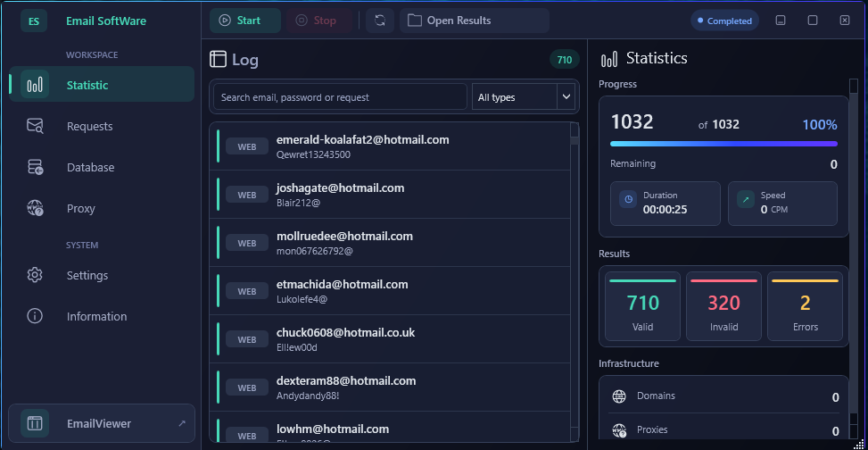This screenshot has width=868, height=450.
Task: Click the Duration 00:00:25 value
Action: (665, 210)
